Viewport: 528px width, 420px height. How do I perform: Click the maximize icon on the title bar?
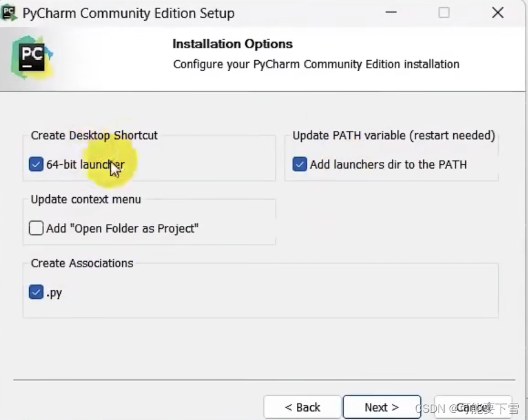pos(443,12)
